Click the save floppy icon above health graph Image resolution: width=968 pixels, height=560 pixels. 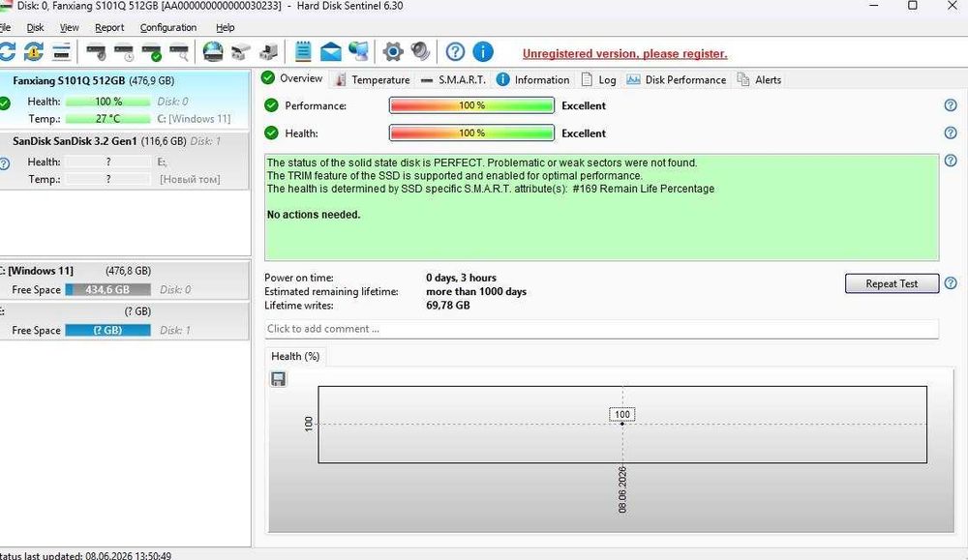pos(279,379)
